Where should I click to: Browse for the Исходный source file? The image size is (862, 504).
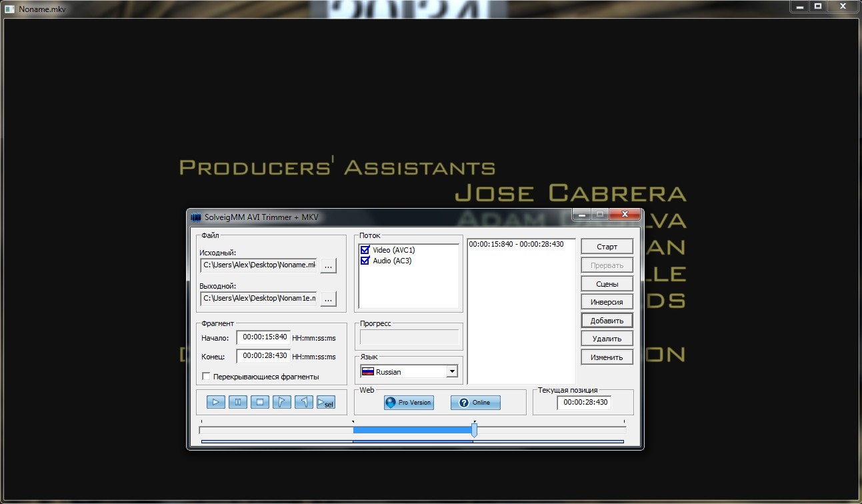pos(329,265)
